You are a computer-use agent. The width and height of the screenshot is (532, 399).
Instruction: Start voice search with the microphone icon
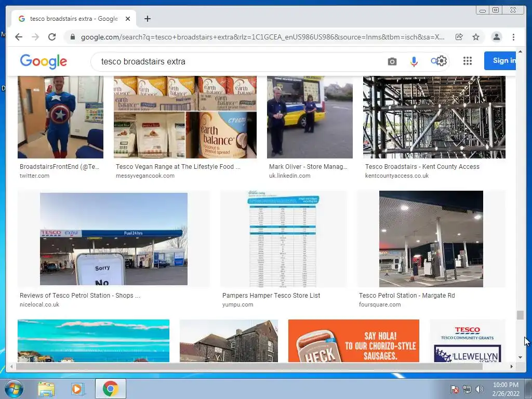point(414,61)
